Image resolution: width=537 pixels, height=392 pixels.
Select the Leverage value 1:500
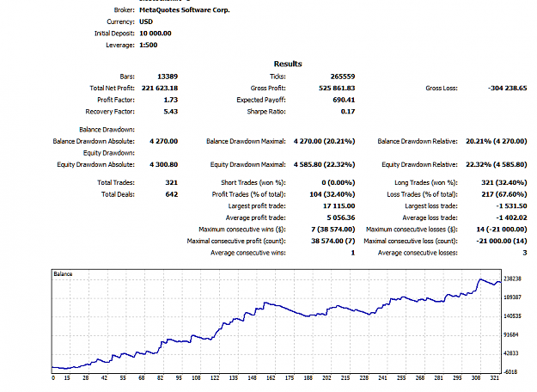(x=149, y=45)
